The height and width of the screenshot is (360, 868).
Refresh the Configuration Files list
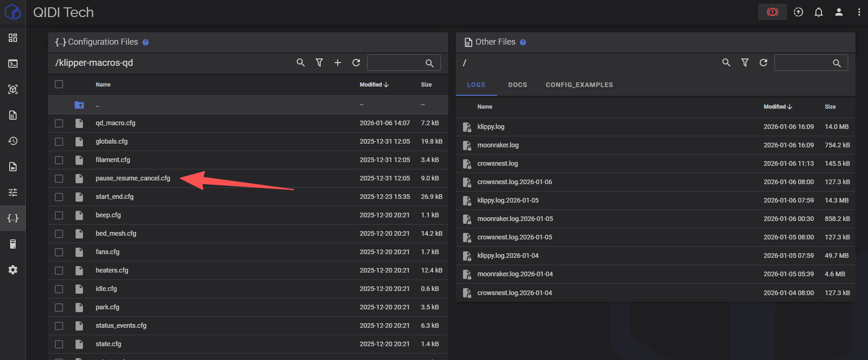pos(356,63)
